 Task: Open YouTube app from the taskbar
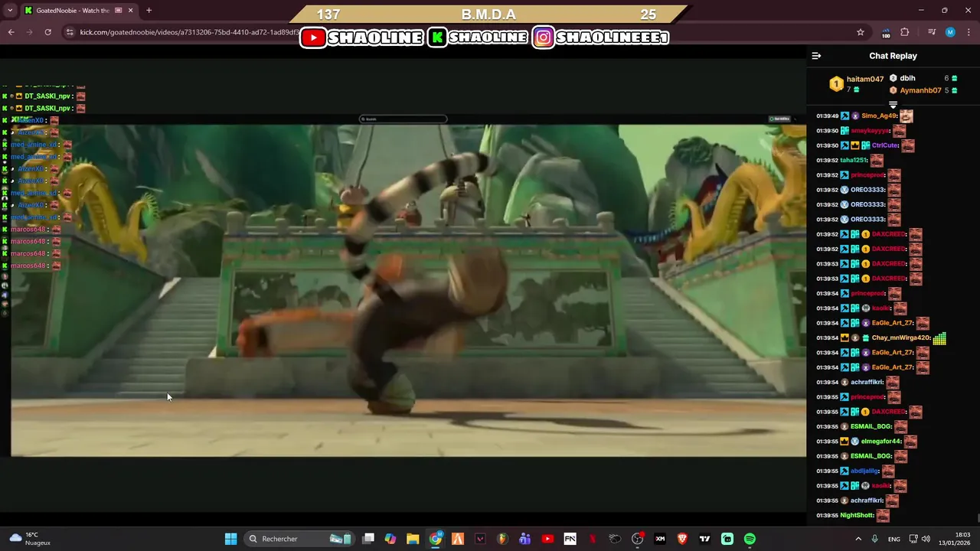point(547,539)
